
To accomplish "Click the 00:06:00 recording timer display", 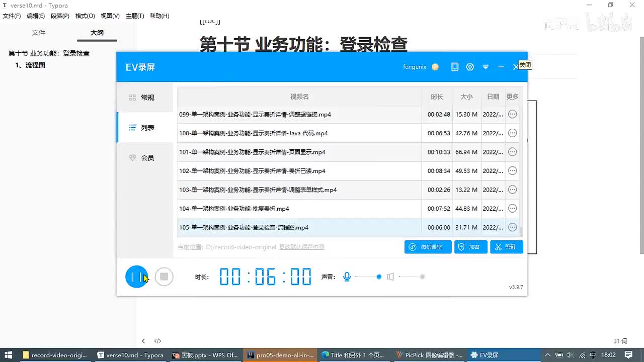I will (x=265, y=277).
